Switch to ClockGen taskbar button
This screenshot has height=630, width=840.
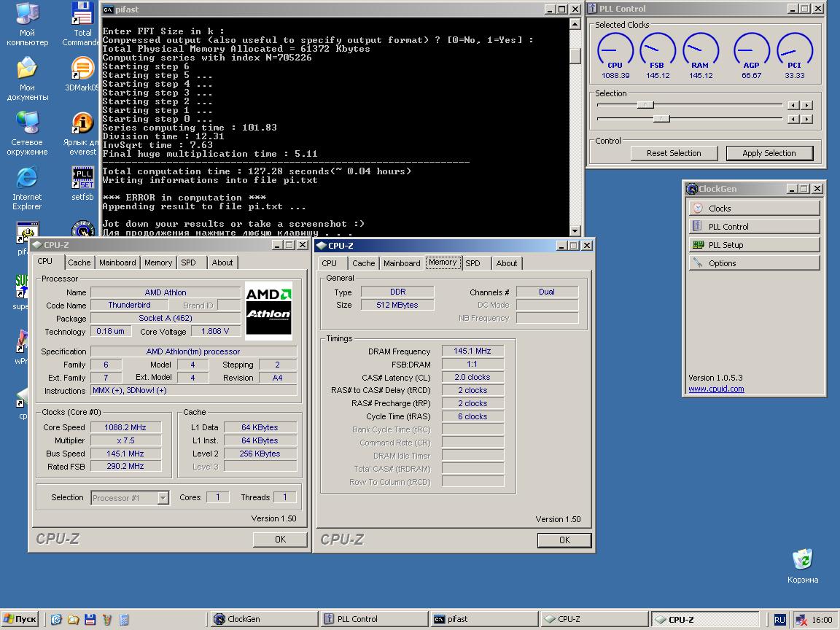[262, 619]
